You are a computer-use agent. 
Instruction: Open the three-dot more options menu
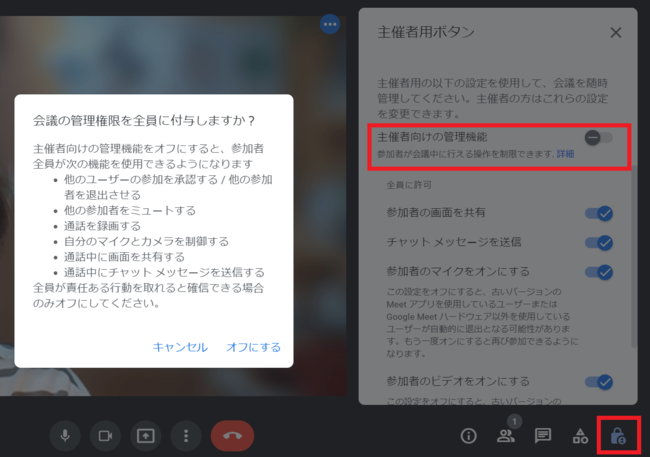tap(186, 436)
